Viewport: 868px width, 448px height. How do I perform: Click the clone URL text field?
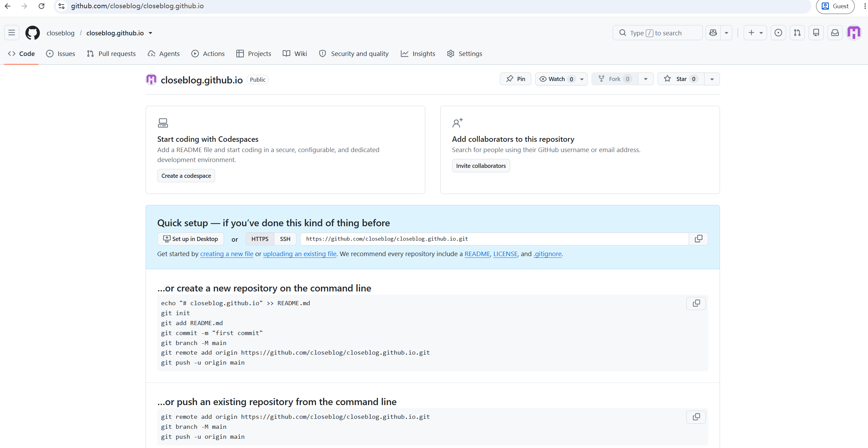point(495,239)
